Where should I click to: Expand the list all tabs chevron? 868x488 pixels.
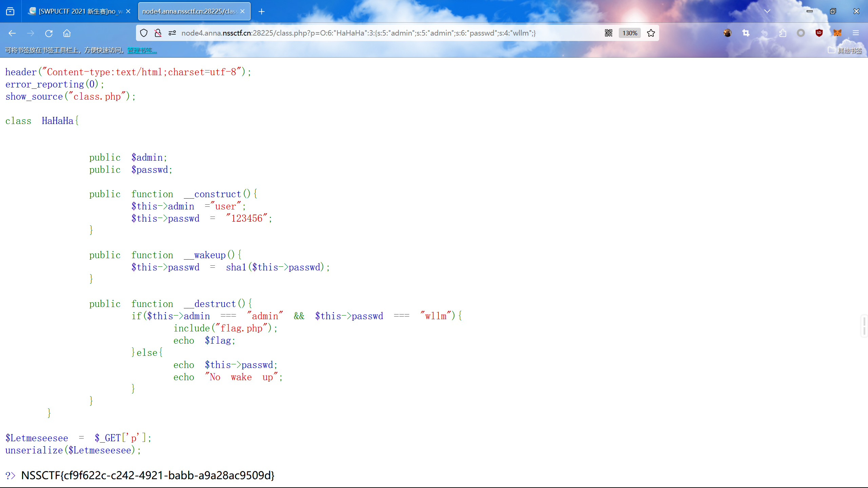(767, 11)
